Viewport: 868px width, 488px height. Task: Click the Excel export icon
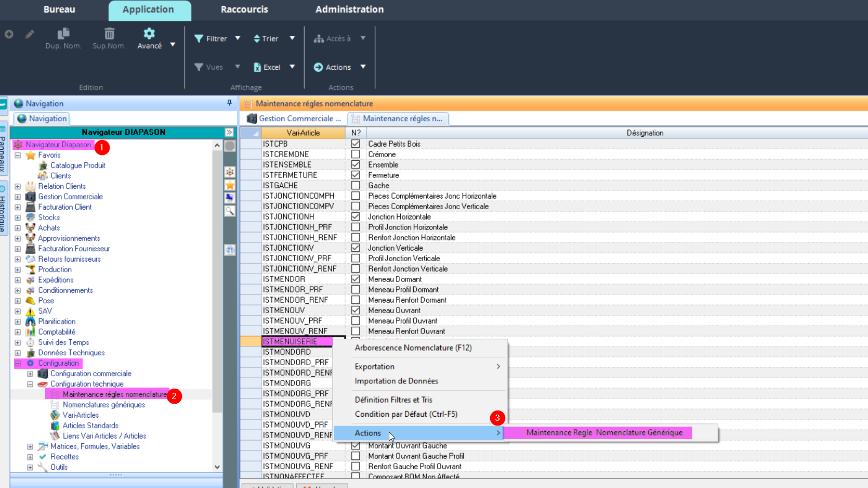257,67
